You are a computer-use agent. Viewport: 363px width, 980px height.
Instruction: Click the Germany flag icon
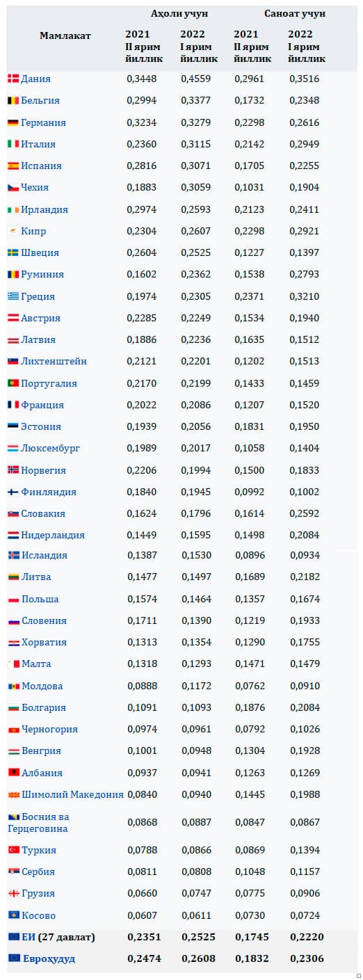[13, 122]
